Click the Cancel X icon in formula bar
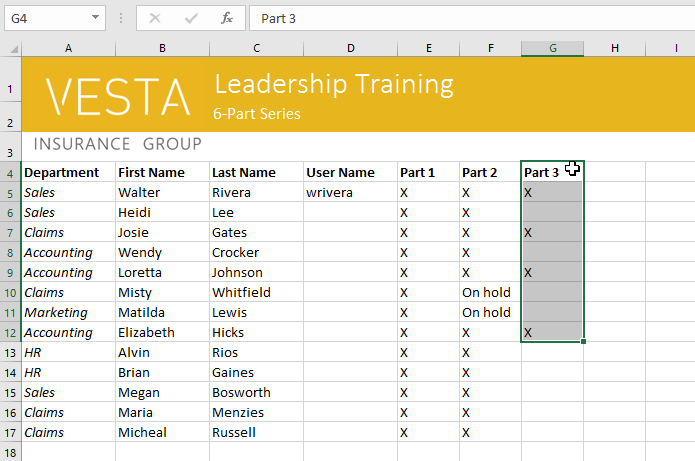Image resolution: width=695 pixels, height=461 pixels. [x=155, y=18]
